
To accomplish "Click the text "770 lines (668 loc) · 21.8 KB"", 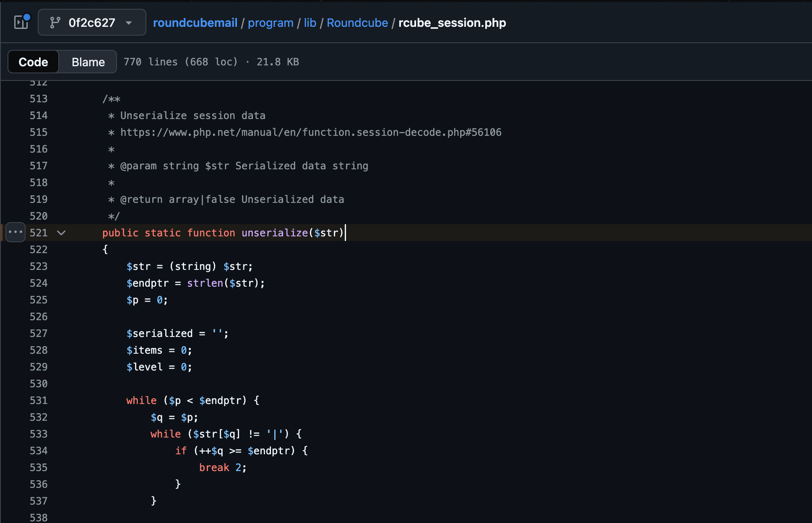I will click(x=211, y=62).
